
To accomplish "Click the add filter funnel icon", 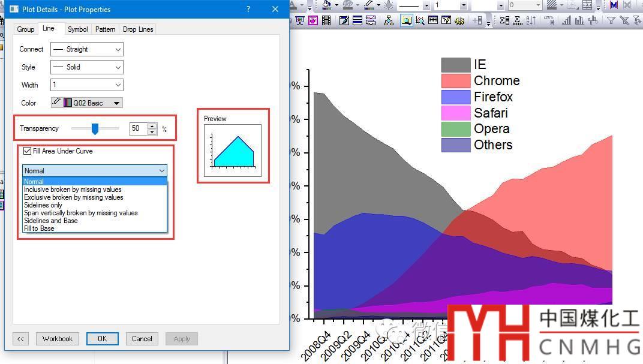I will [611, 20].
